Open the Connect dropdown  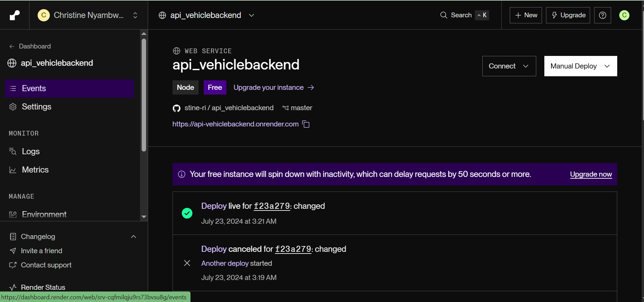(x=509, y=66)
